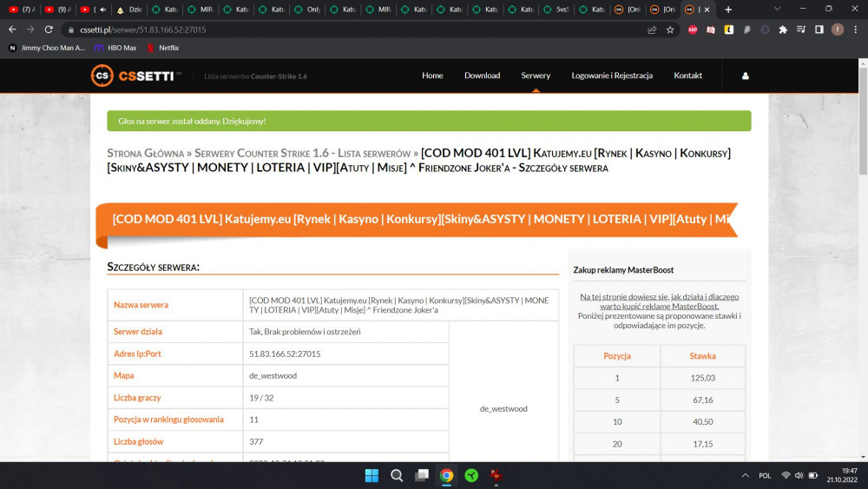Viewport: 868px width, 489px height.
Task: Open the Home menu item
Action: [432, 76]
